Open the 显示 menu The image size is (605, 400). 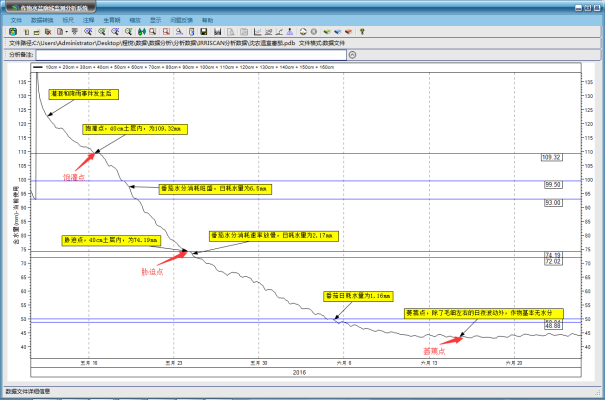pos(155,20)
